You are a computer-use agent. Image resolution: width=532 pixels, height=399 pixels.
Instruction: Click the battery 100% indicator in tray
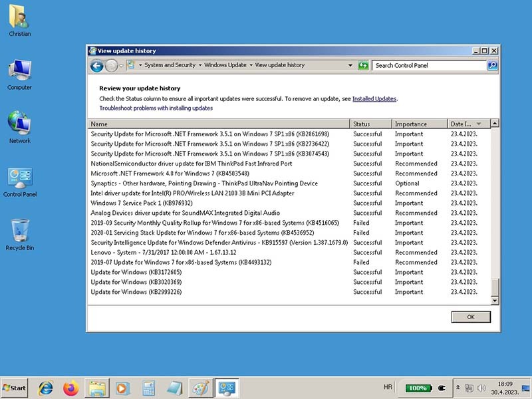[418, 387]
